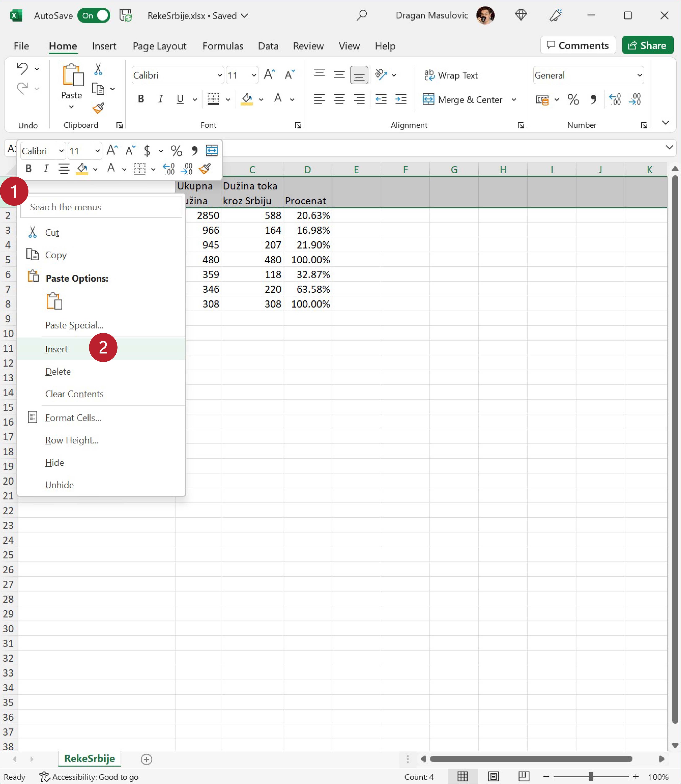The width and height of the screenshot is (681, 784).
Task: Toggle Bold in the ribbon Font group
Action: click(141, 99)
